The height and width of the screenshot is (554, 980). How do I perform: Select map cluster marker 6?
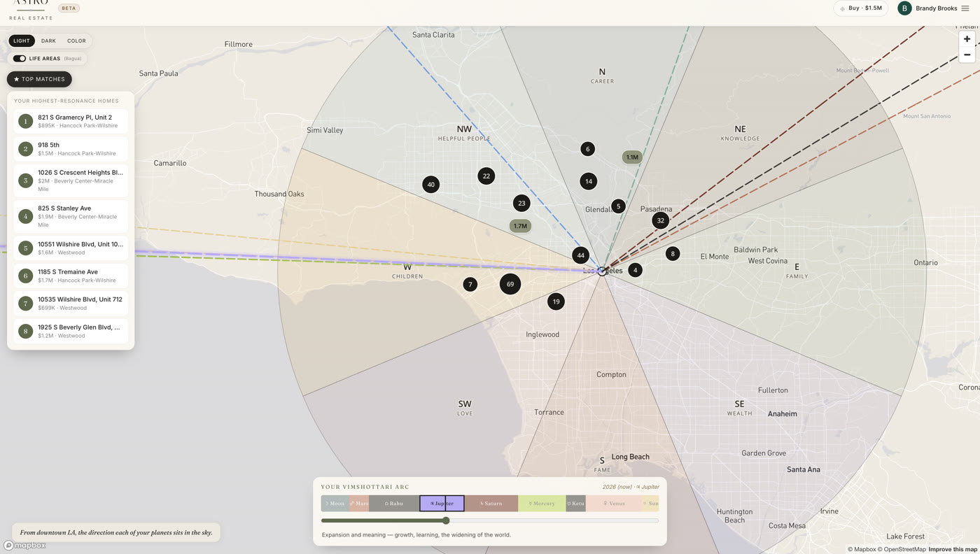tap(588, 148)
